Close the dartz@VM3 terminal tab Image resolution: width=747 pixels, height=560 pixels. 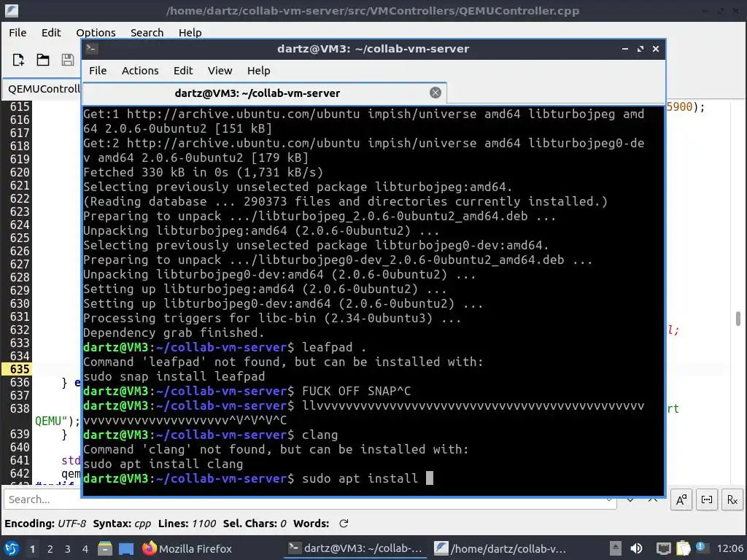pyautogui.click(x=435, y=93)
